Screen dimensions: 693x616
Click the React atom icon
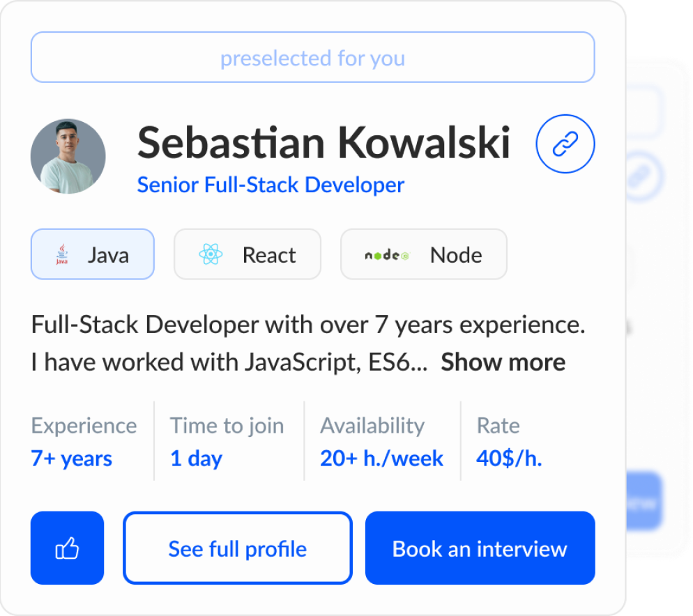pyautogui.click(x=210, y=255)
